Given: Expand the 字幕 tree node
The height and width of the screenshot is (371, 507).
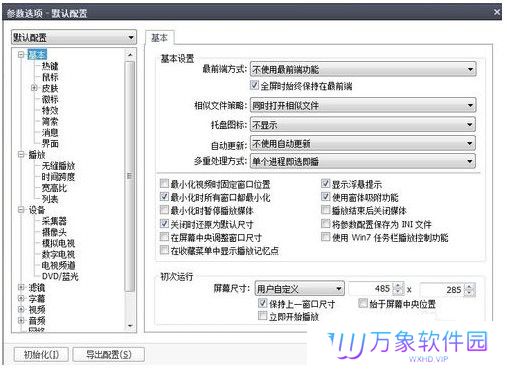Looking at the screenshot, I should tap(21, 298).
